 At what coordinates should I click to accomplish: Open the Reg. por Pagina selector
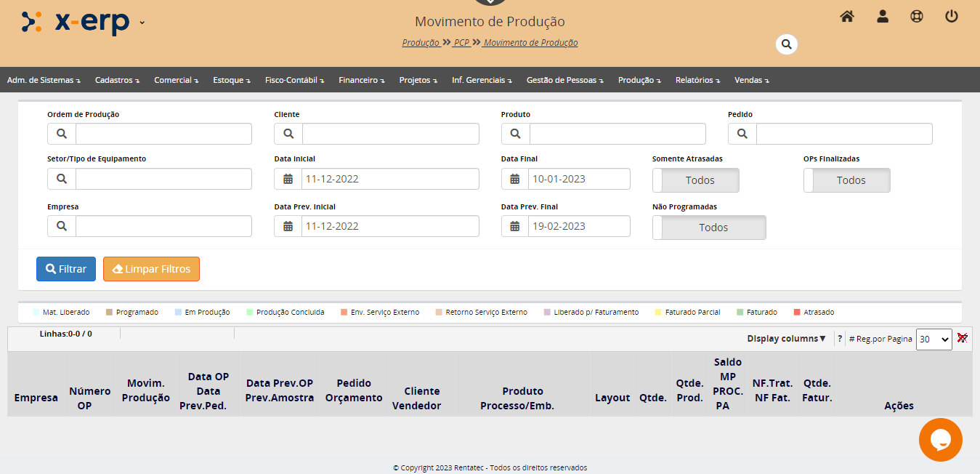pos(934,340)
